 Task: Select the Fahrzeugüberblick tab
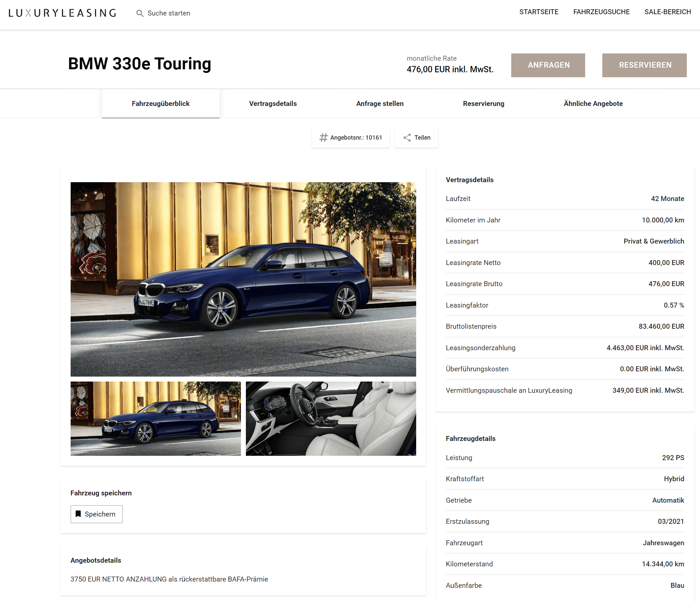160,104
